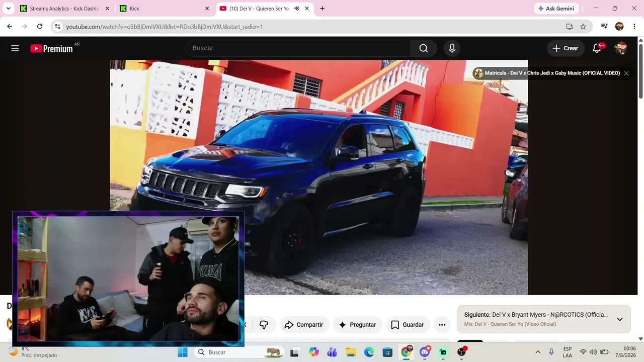Open the tab search dropdown
644x362 pixels.
(x=8, y=9)
